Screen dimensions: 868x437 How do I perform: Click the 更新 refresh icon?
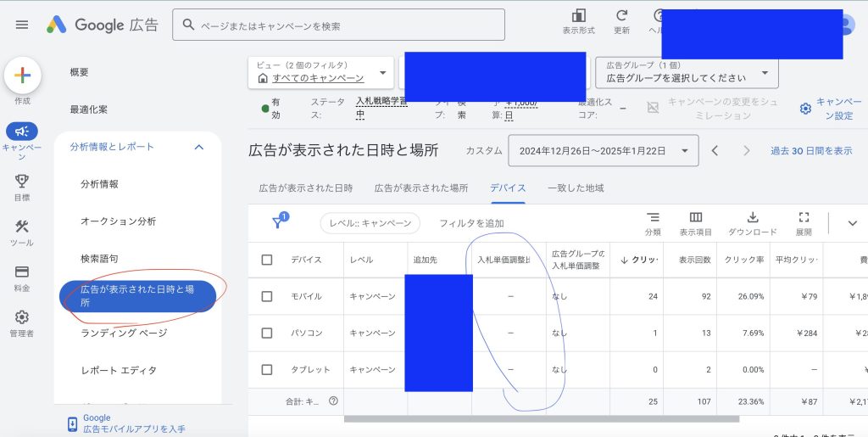click(621, 16)
